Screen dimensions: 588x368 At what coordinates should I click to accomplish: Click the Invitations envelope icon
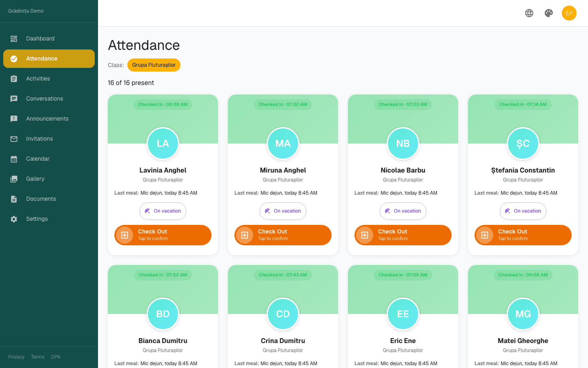click(x=14, y=139)
